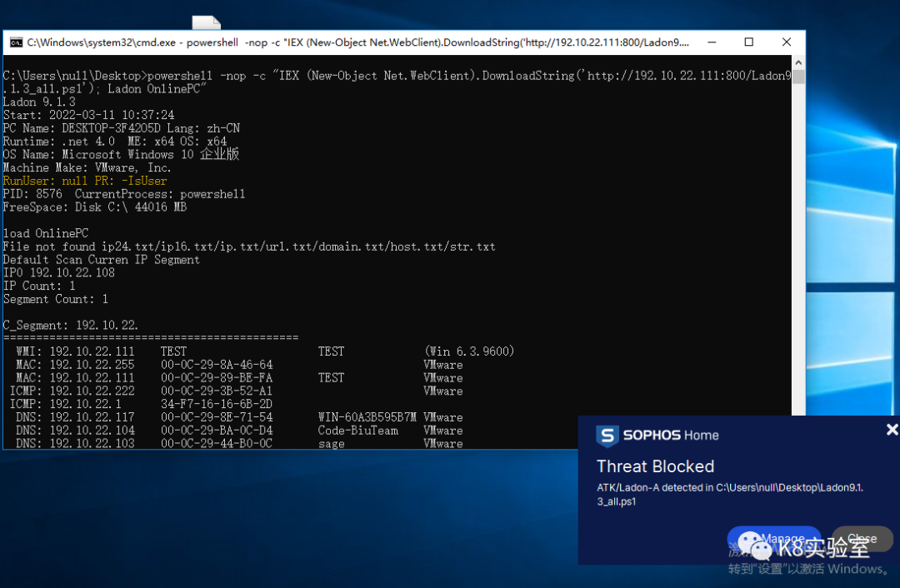Click the 'Segment Count: 1' line
900x588 pixels.
point(56,300)
